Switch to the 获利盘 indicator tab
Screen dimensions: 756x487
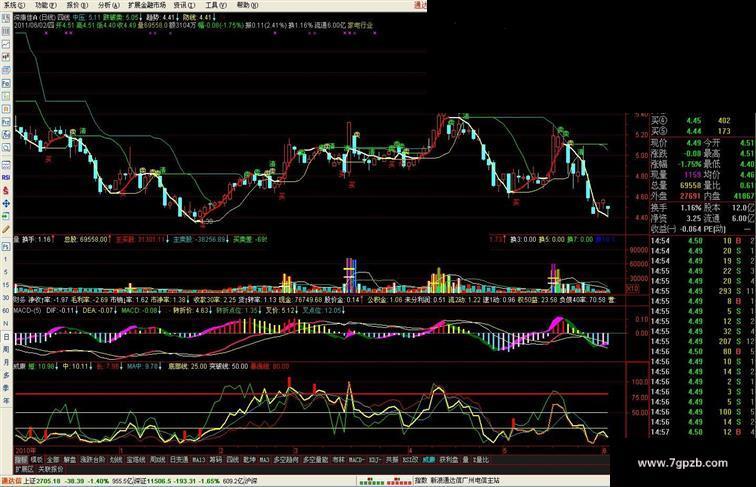tap(449, 460)
